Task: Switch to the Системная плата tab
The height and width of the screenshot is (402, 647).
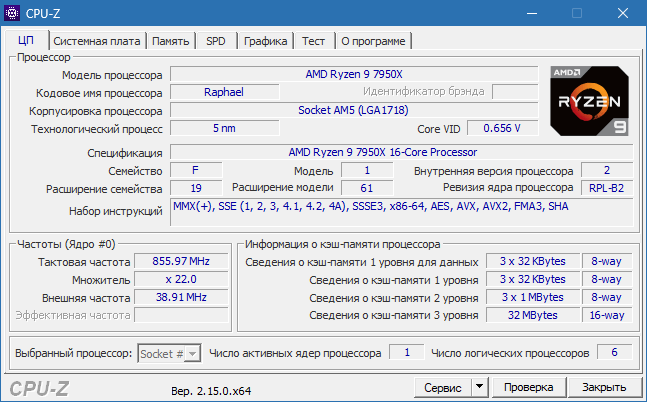Action: coord(97,41)
